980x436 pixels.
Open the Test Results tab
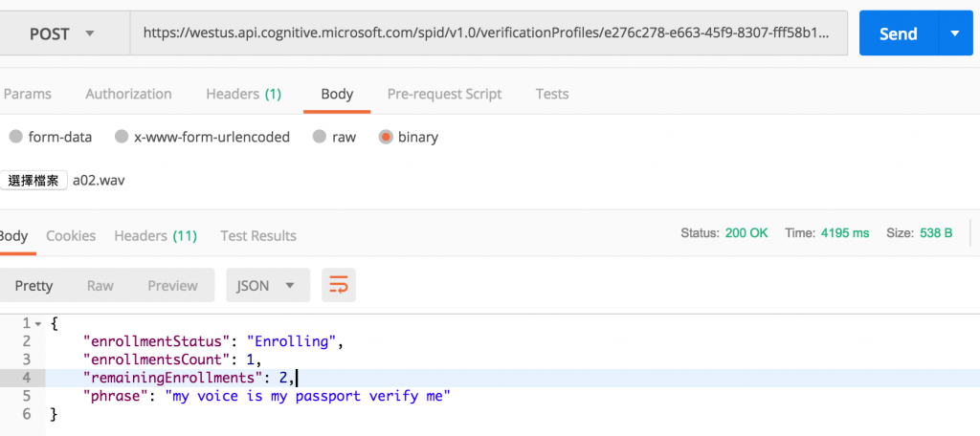(x=258, y=236)
